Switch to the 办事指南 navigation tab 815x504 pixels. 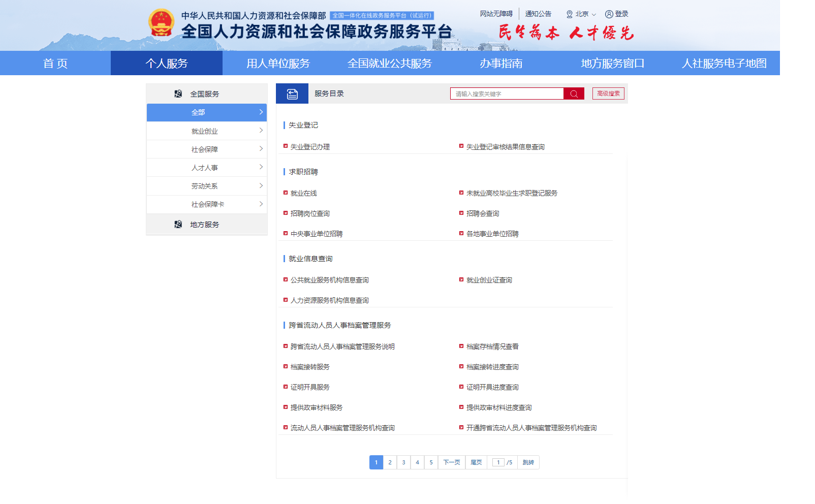[501, 64]
